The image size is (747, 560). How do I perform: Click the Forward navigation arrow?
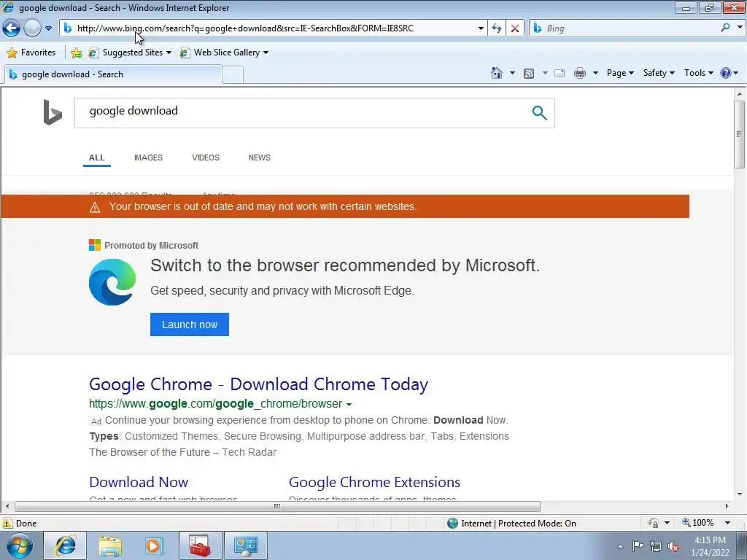pos(32,28)
